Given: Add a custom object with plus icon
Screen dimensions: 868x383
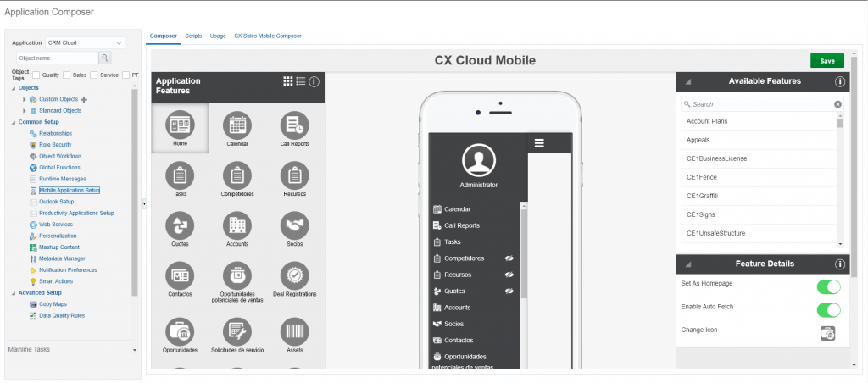Looking at the screenshot, I should pyautogui.click(x=84, y=100).
